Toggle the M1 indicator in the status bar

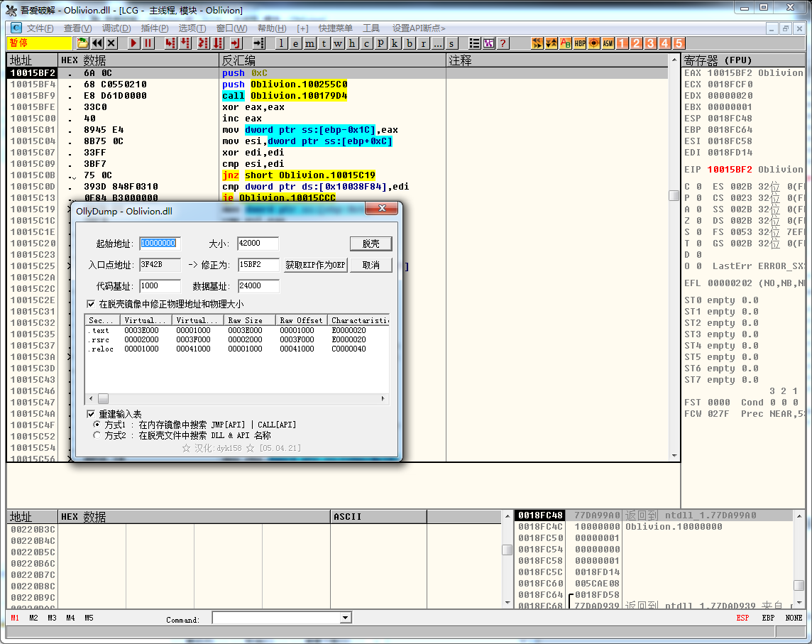click(14, 618)
